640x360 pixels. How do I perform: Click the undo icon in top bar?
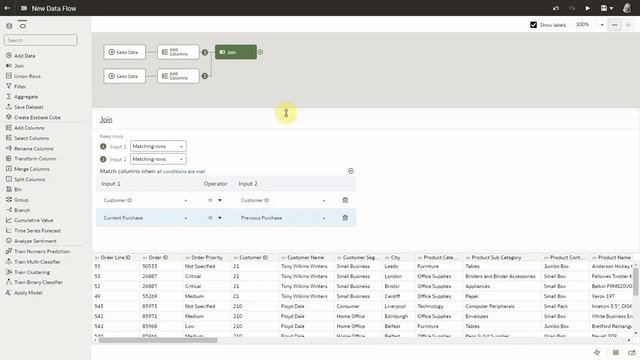pos(556,8)
